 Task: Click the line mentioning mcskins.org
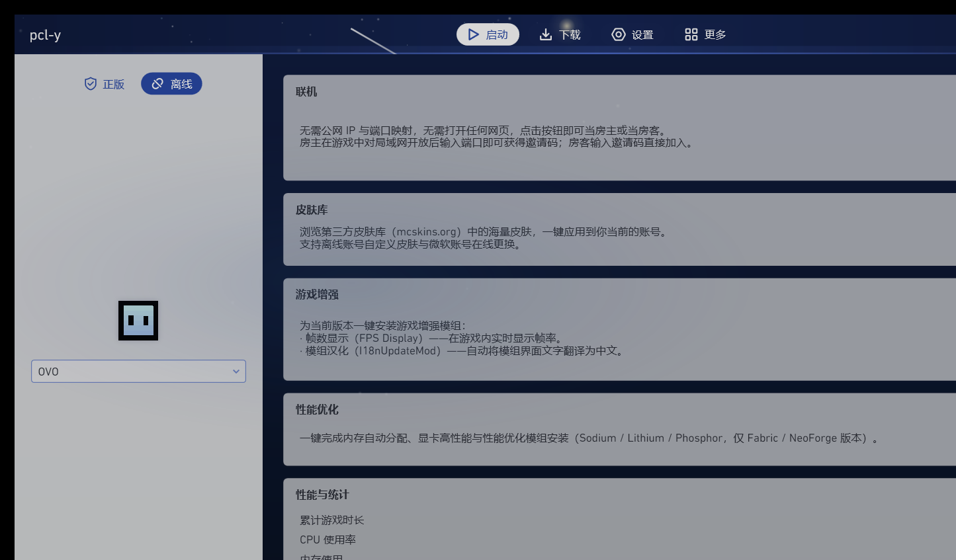point(485,232)
